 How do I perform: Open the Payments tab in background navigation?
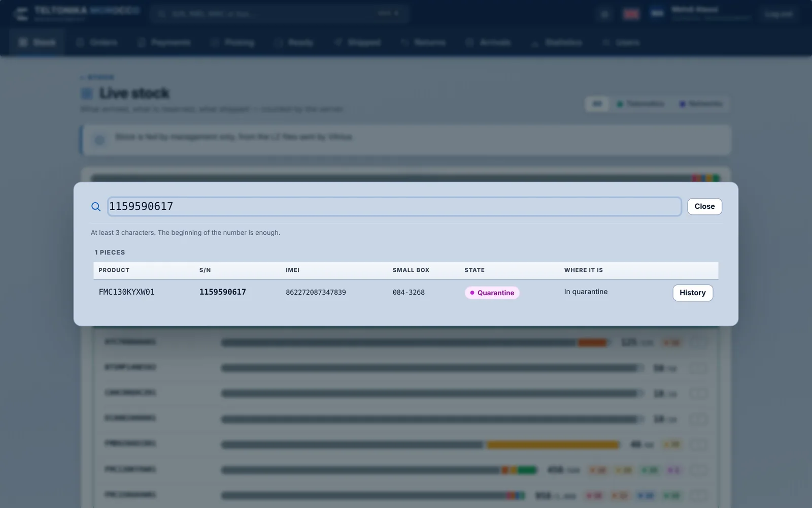coord(164,42)
